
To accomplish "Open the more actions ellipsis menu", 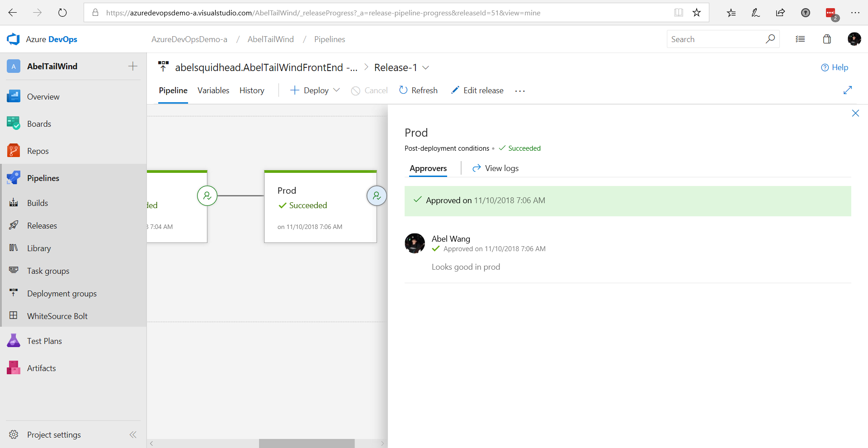I will (x=520, y=91).
